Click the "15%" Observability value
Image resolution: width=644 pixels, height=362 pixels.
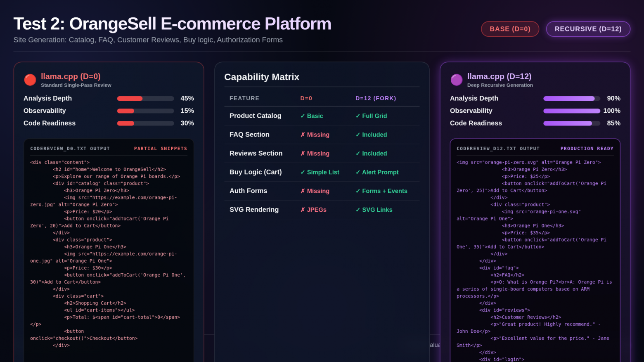click(x=187, y=111)
